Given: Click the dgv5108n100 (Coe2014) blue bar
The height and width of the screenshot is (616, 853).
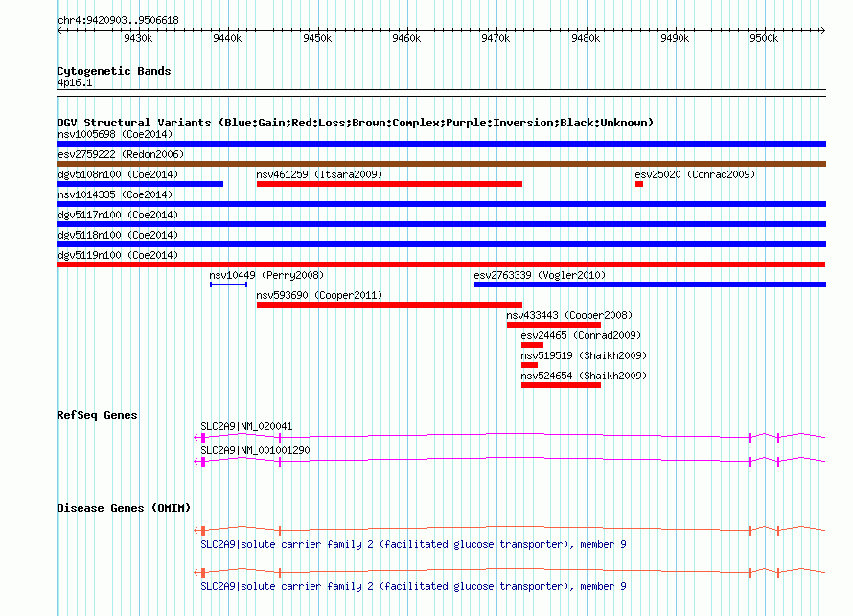Looking at the screenshot, I should (140, 184).
